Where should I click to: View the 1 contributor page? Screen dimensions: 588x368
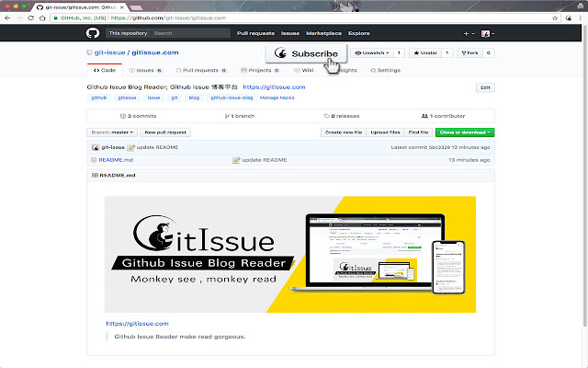[x=443, y=116]
